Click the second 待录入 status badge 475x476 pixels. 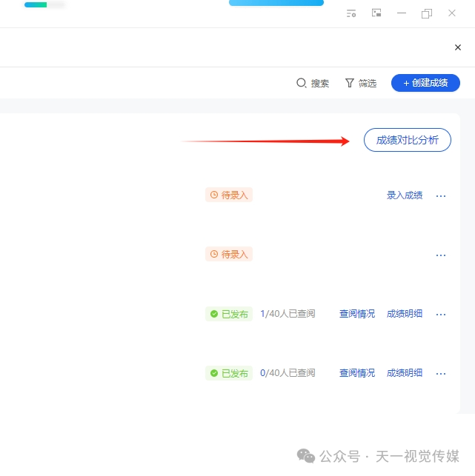[x=229, y=254]
